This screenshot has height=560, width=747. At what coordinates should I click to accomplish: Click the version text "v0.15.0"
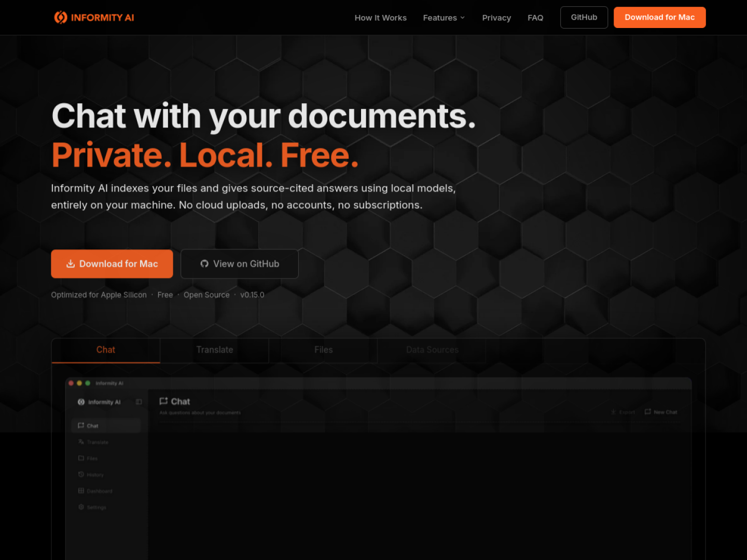252,295
